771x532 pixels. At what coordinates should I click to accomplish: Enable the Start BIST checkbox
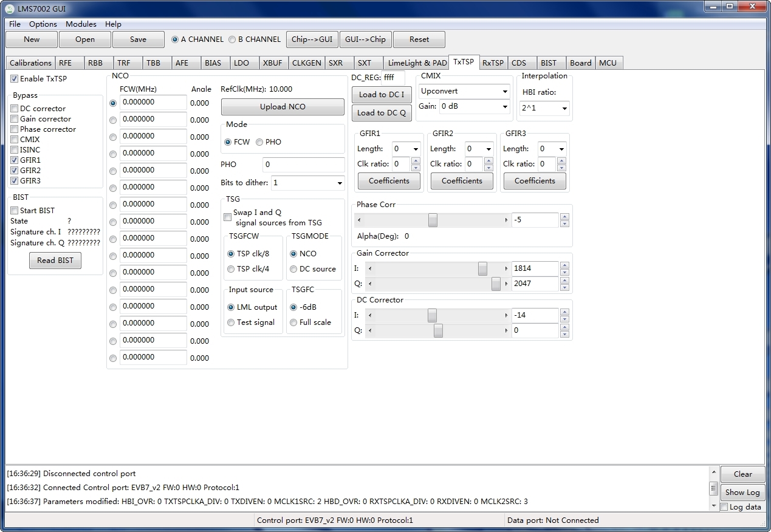15,211
